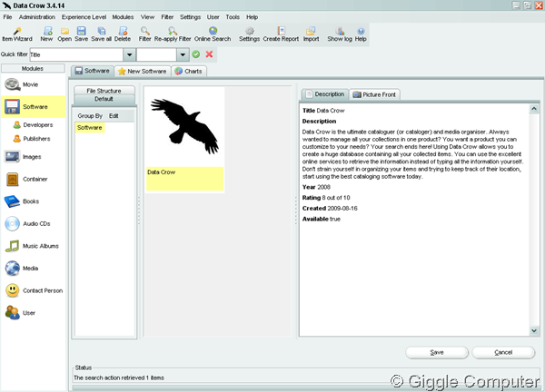This screenshot has width=545, height=392.
Task: Click the blank quick filter value field
Action: tap(157, 54)
